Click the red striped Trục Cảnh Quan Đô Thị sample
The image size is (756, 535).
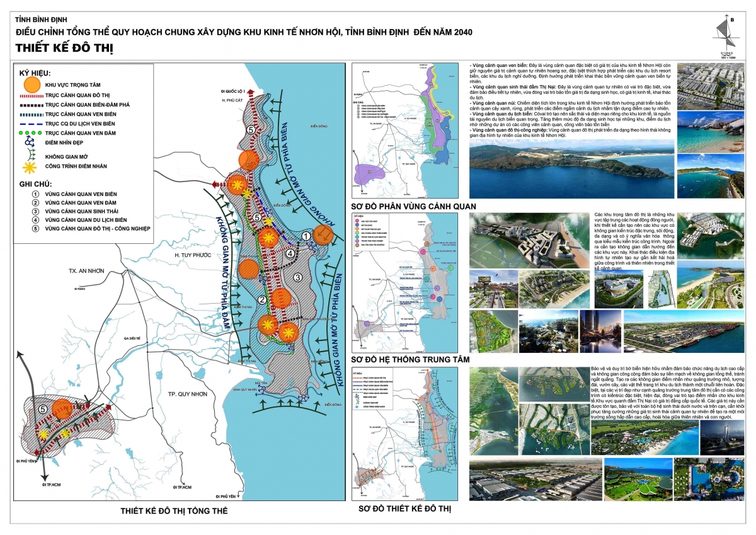tap(31, 96)
